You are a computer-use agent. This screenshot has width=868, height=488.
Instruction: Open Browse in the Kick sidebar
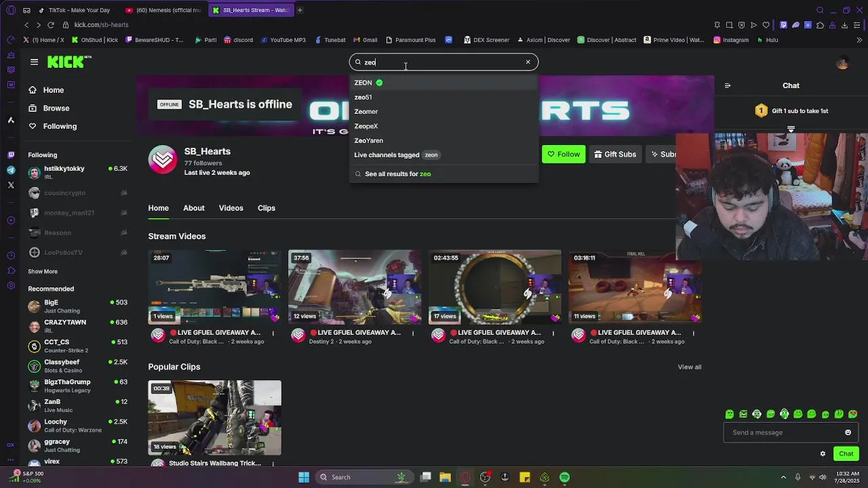[x=50, y=108]
